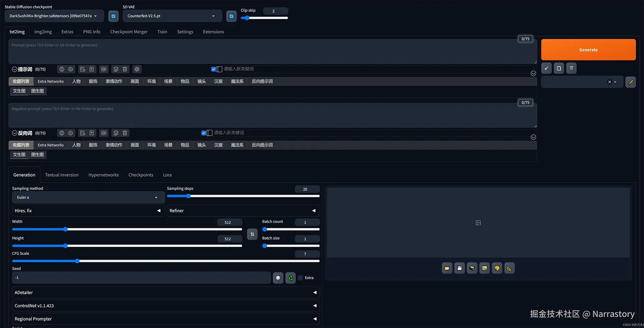Click the orange Generate button
644x328 pixels.
(588, 50)
